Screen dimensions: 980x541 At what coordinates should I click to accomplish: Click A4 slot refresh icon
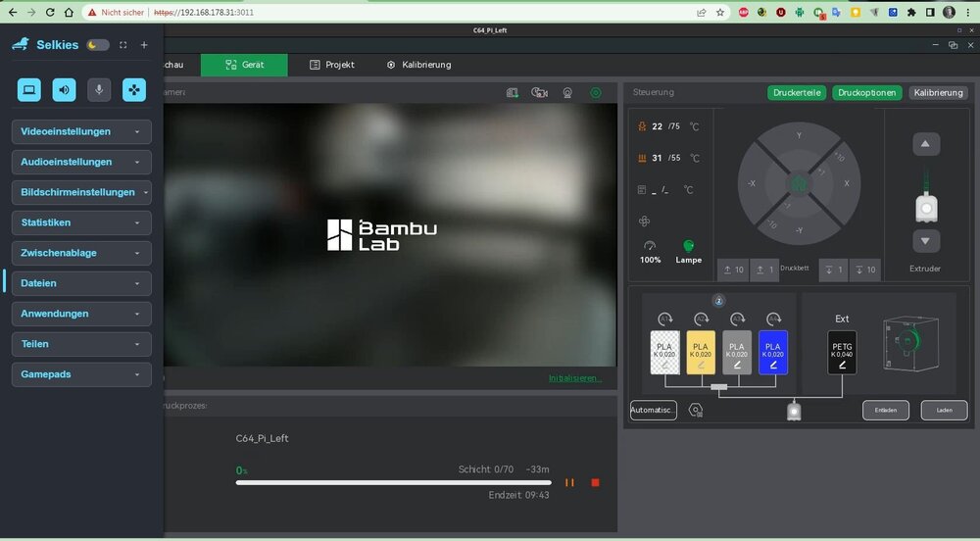[773, 320]
